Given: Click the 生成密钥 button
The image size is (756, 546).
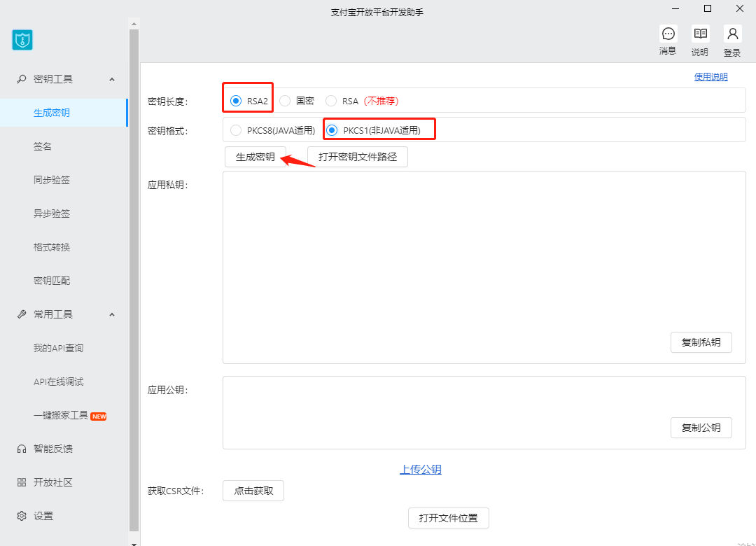Looking at the screenshot, I should [x=255, y=157].
